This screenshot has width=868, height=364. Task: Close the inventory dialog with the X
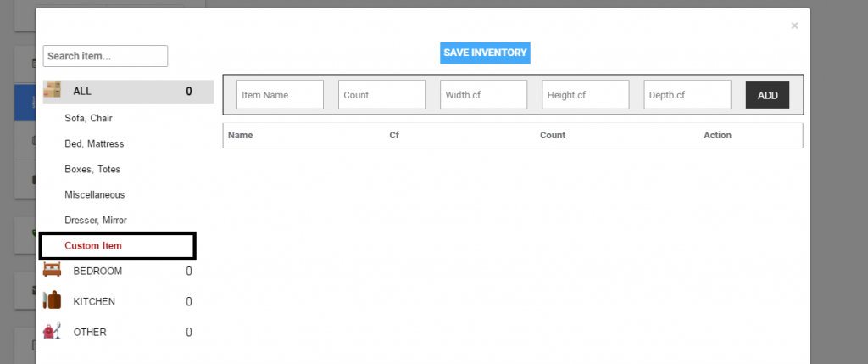click(794, 25)
